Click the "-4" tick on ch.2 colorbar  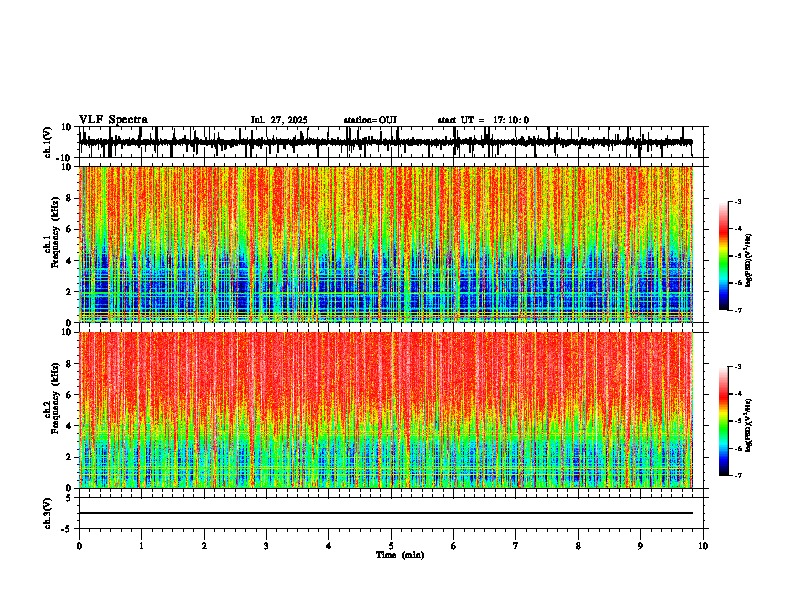[x=738, y=394]
